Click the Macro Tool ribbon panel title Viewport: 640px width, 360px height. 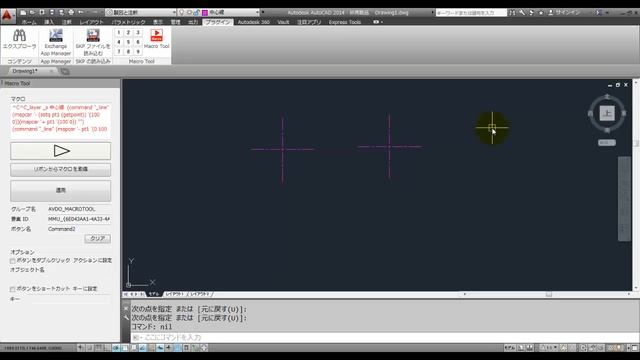click(142, 61)
